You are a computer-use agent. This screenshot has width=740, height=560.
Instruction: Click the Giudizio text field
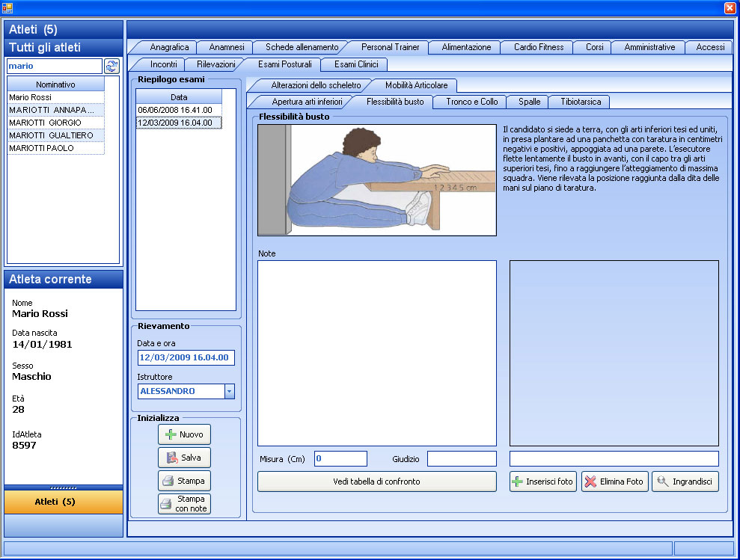click(462, 458)
